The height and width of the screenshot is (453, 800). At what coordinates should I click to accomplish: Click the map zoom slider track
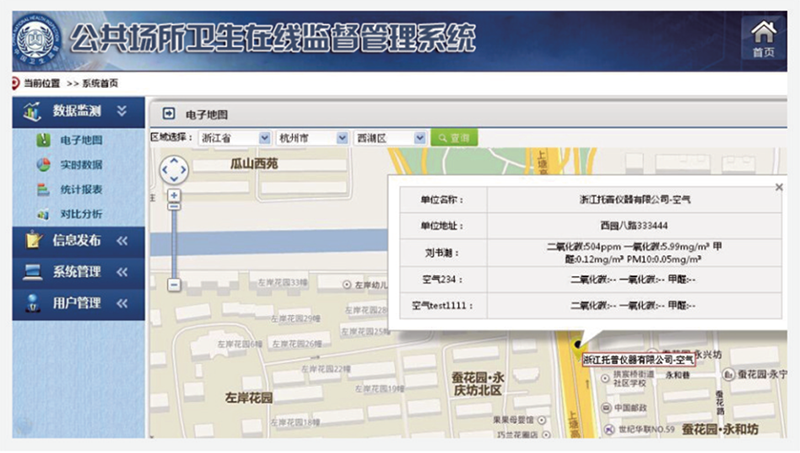click(x=174, y=240)
